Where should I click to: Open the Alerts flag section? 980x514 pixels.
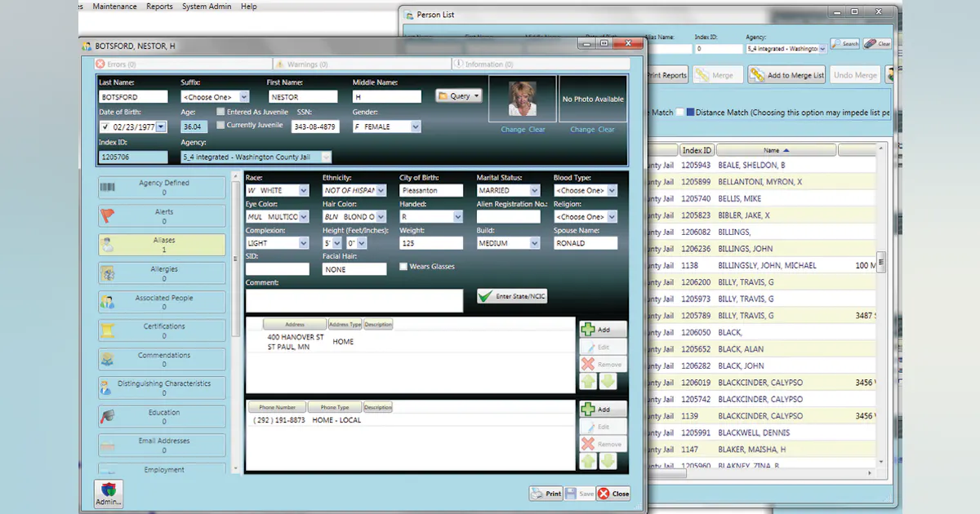tap(162, 216)
